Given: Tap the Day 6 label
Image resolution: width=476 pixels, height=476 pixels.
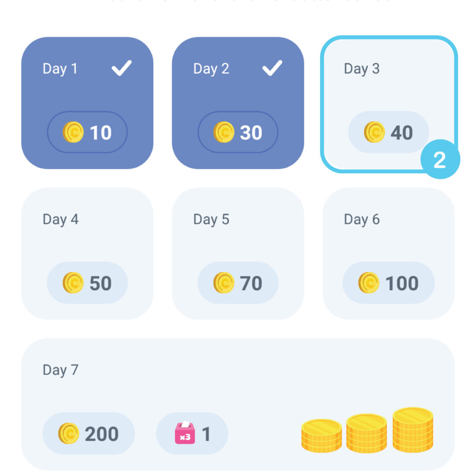Looking at the screenshot, I should coord(362,219).
